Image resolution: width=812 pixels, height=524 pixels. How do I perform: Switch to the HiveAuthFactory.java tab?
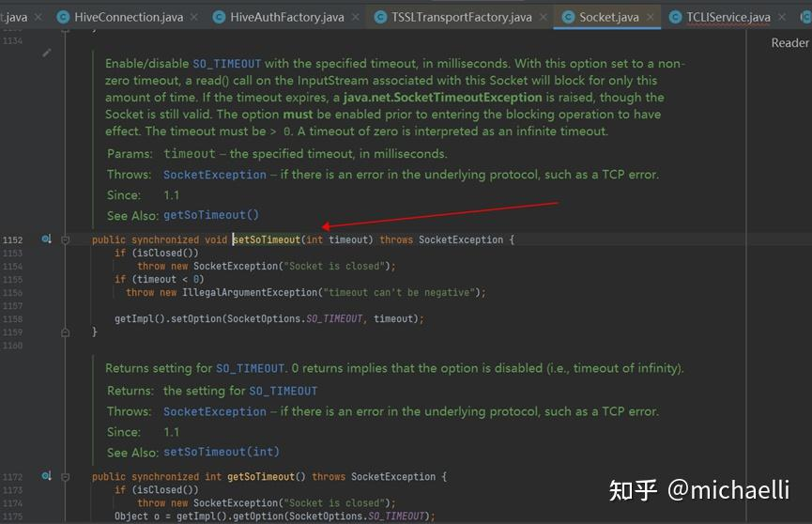pos(287,17)
